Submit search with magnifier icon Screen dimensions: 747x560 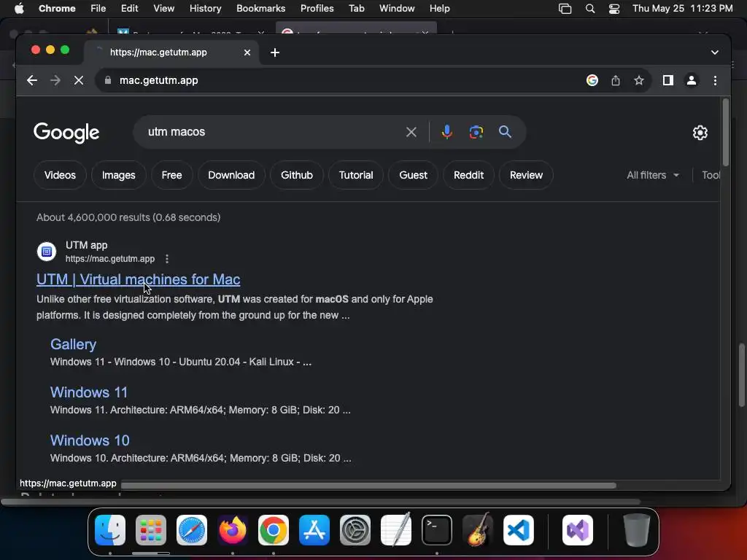point(505,132)
